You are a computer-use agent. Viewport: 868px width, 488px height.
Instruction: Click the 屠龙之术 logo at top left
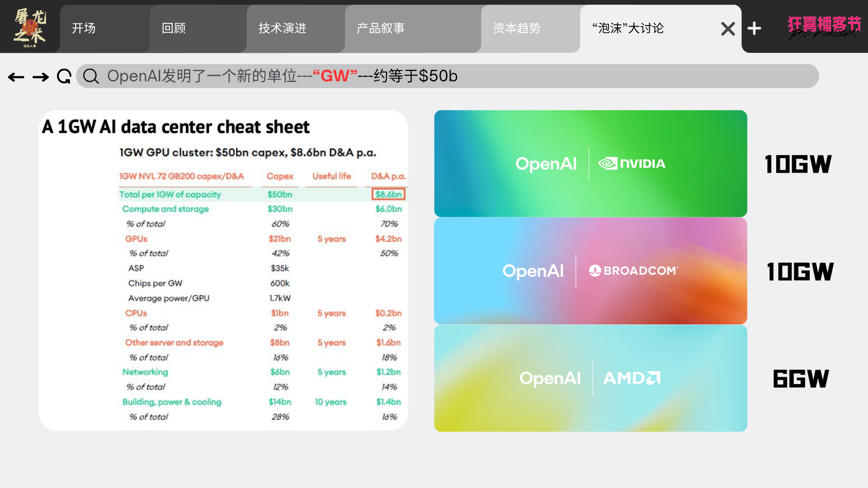pos(30,28)
